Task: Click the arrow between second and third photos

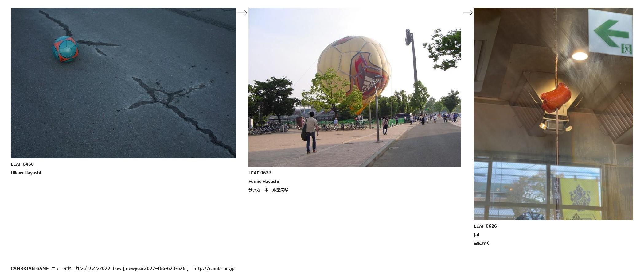Action: (467, 13)
